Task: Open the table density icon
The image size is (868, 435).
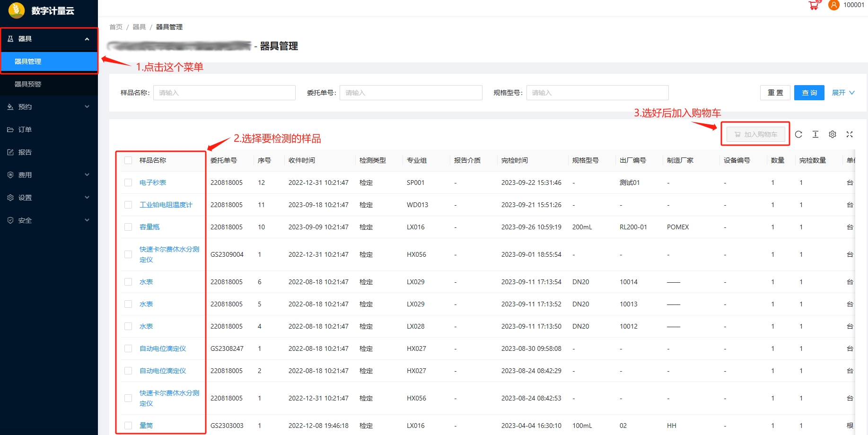Action: pos(815,134)
